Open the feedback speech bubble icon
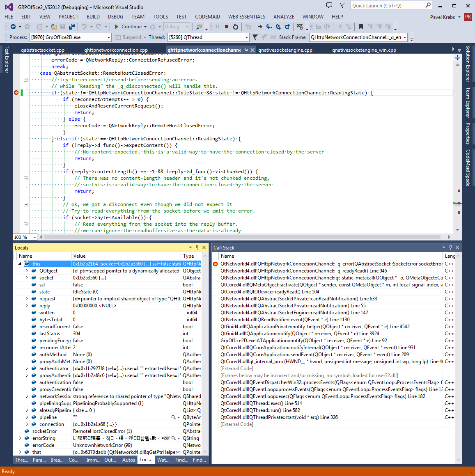Image resolution: width=475 pixels, height=476 pixels. (x=329, y=5)
